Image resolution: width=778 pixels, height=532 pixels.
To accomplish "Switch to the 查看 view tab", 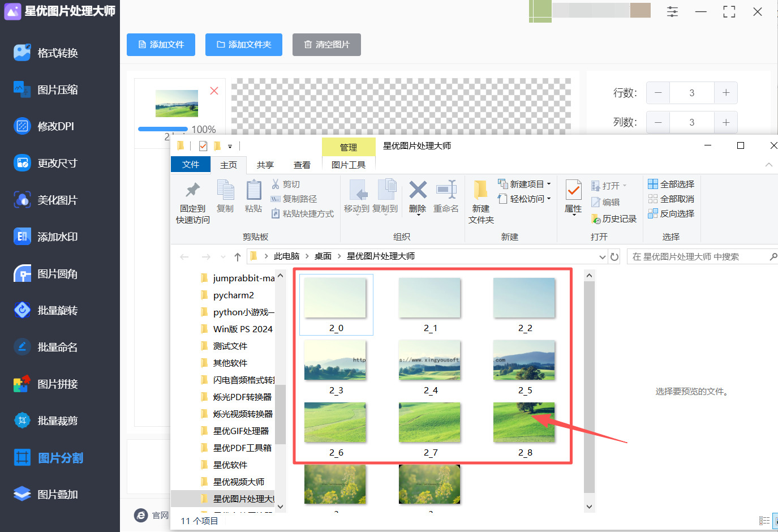I will click(x=302, y=165).
